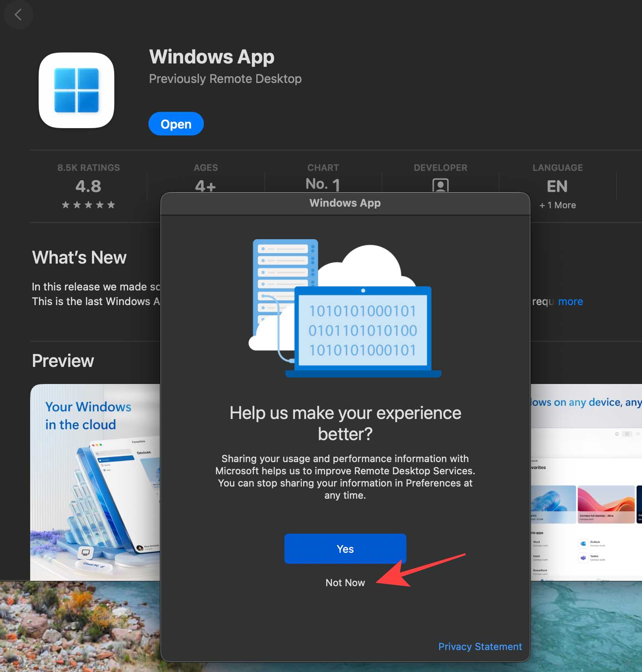Click the DEVELOPER label
The height and width of the screenshot is (672, 642).
pos(441,168)
